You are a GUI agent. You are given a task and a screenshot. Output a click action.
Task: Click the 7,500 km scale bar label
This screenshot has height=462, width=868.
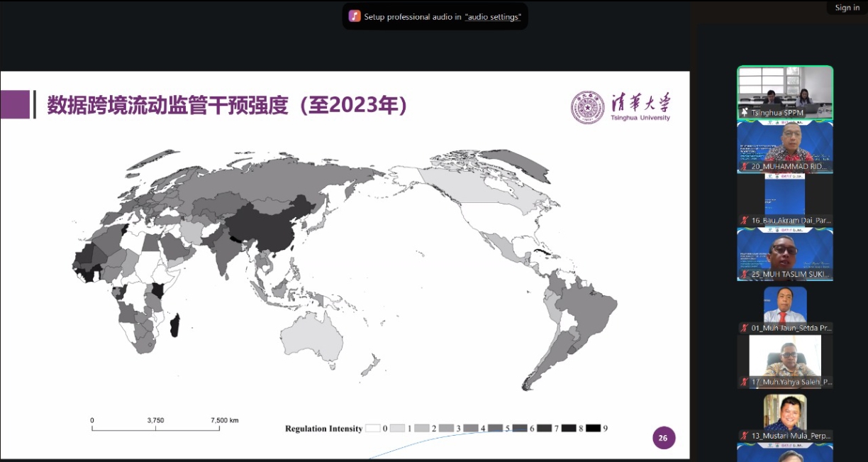tap(224, 420)
